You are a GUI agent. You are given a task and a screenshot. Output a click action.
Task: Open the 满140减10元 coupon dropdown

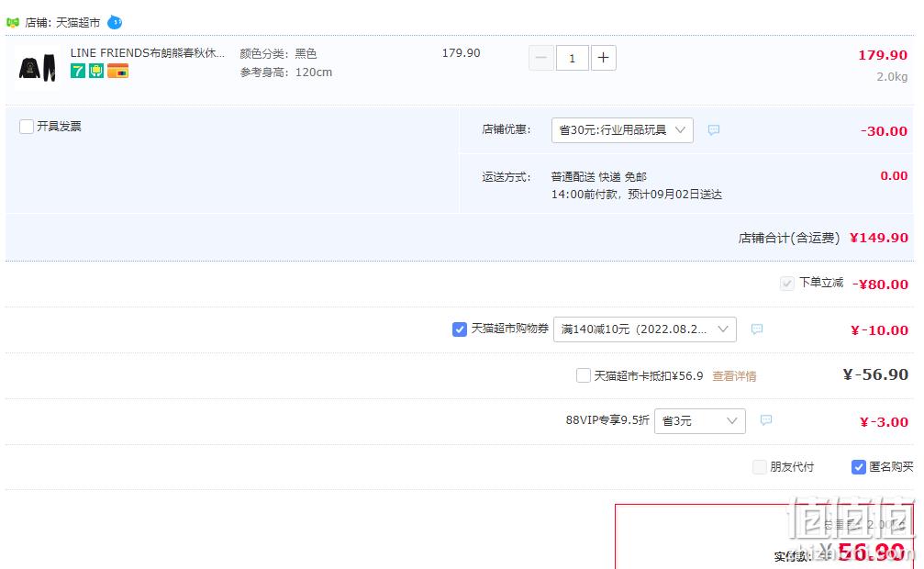click(645, 329)
